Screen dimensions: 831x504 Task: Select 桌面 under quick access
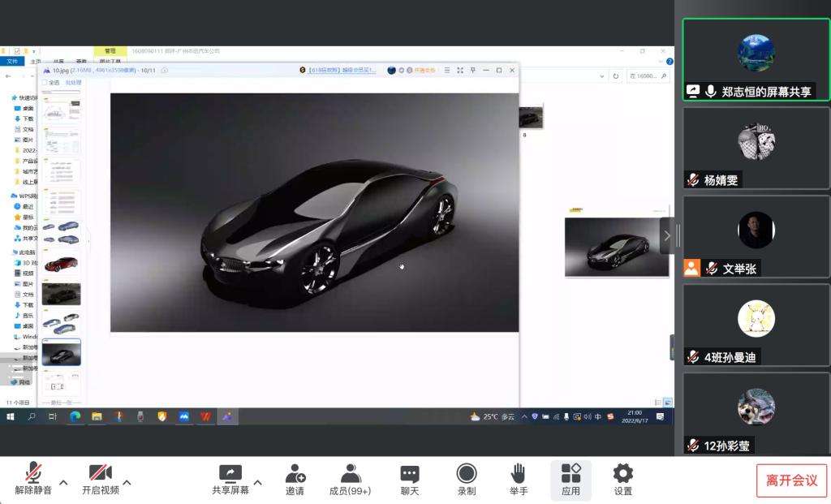click(24, 108)
